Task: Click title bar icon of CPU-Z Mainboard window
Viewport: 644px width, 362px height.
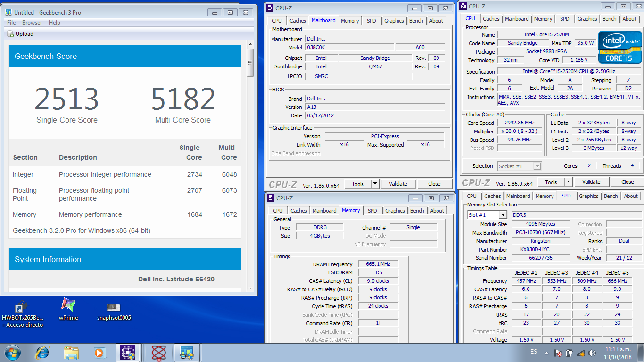Action: (270, 8)
